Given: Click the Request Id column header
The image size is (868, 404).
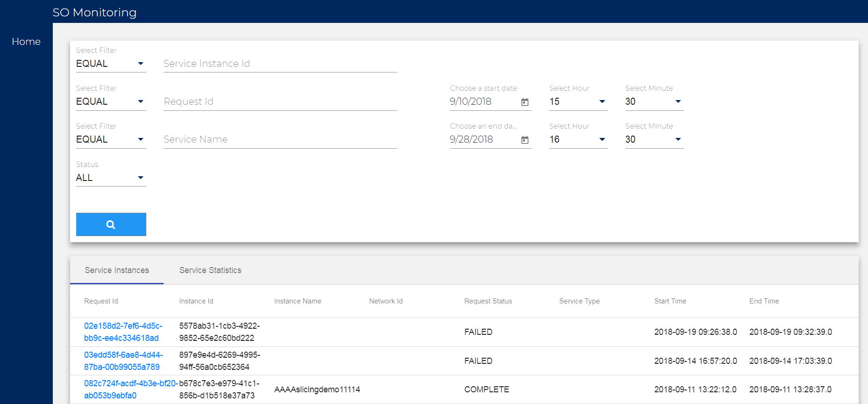Looking at the screenshot, I should (x=101, y=301).
